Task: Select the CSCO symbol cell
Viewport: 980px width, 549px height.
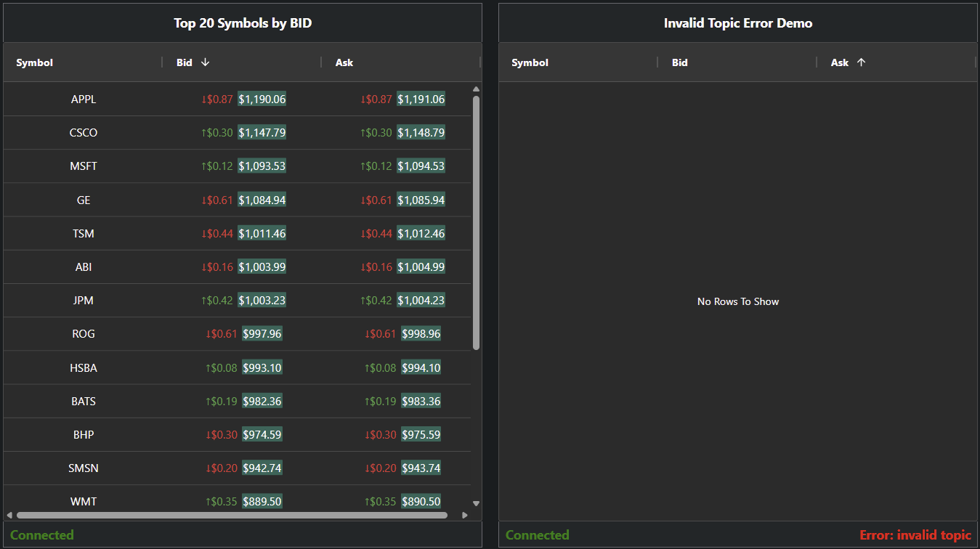Action: click(84, 133)
